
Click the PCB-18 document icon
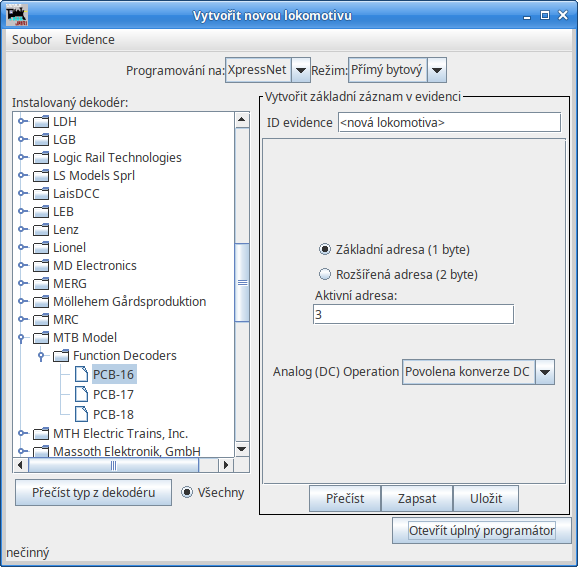click(x=81, y=414)
